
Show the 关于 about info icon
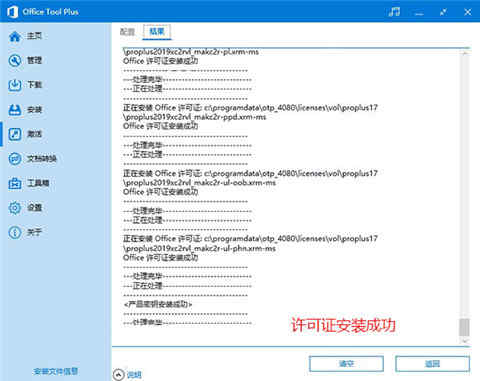click(15, 232)
